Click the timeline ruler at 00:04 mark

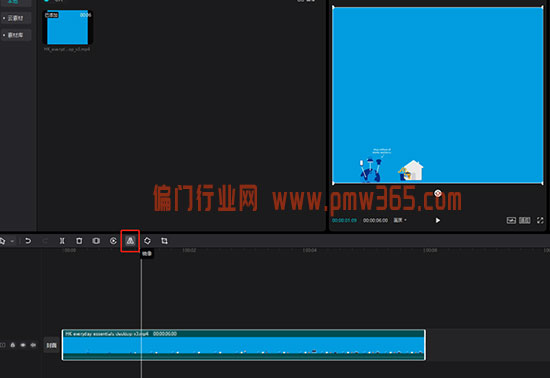[310, 250]
